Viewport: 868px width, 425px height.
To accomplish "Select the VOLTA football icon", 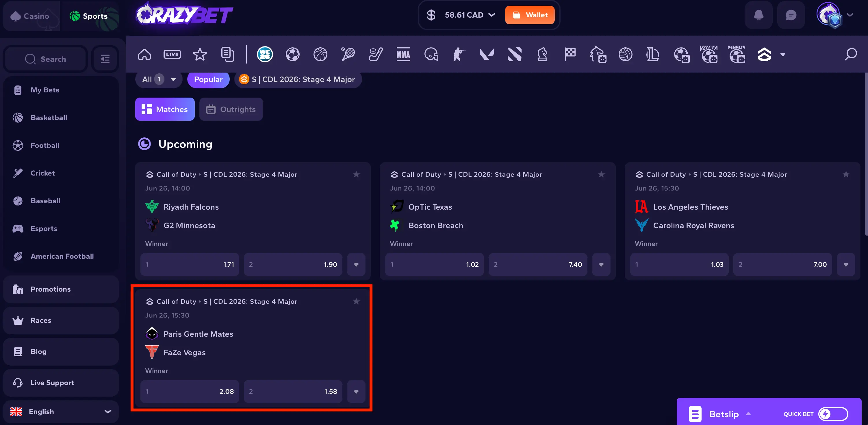I will pos(709,54).
